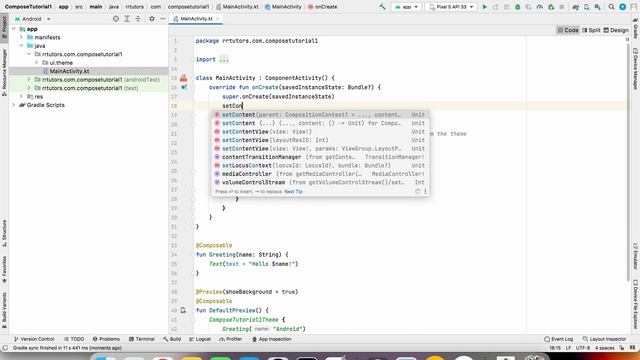Click the 4 spaces indent status entry
The image size is (640, 360).
604,348
